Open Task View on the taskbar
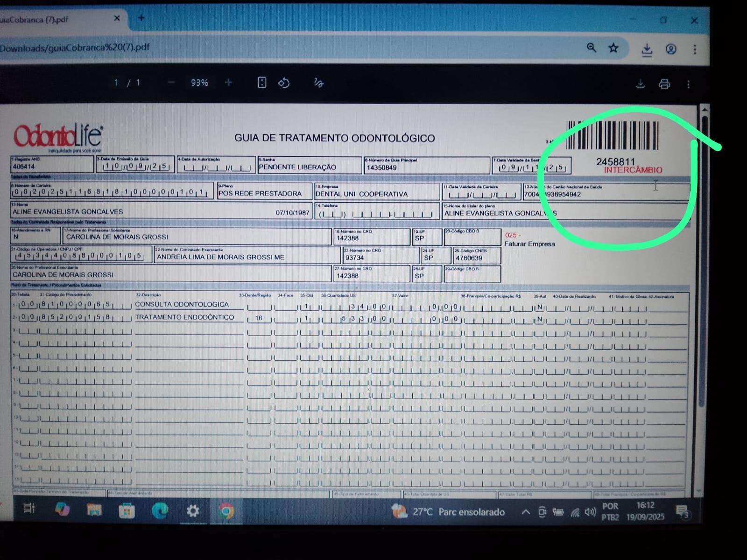Viewport: 747px width, 560px height. pos(29,509)
